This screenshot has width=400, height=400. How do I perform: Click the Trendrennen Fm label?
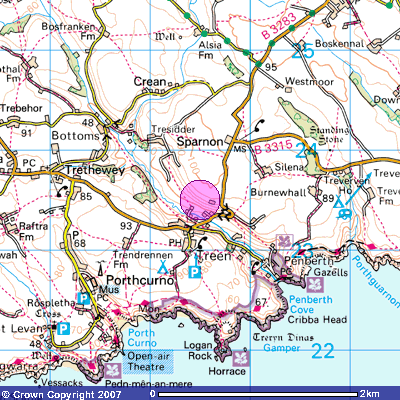[x=143, y=260]
